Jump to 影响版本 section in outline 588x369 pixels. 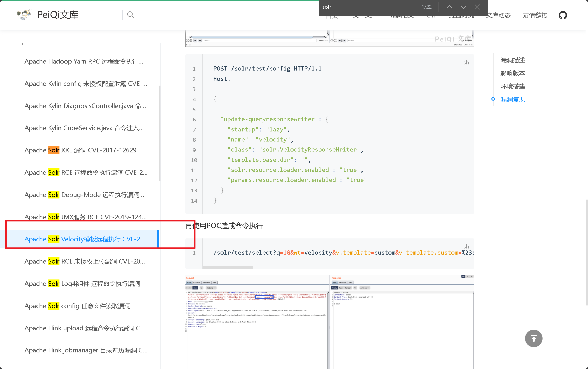[x=513, y=73]
